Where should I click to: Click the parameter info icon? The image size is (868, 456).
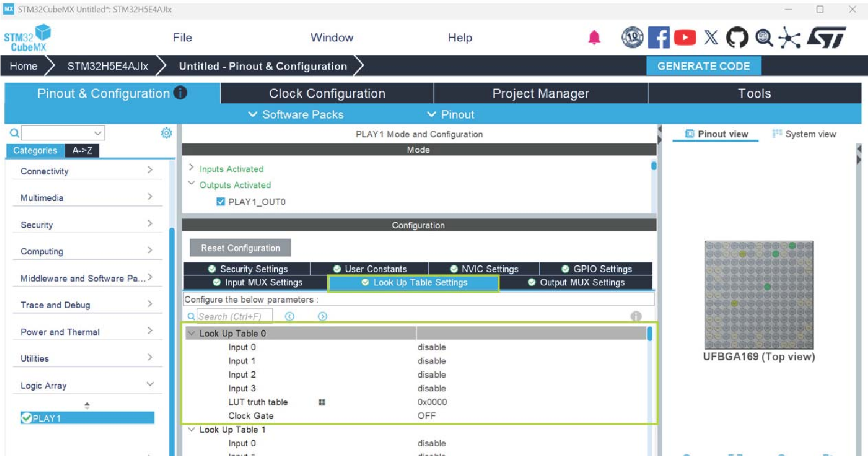[636, 316]
